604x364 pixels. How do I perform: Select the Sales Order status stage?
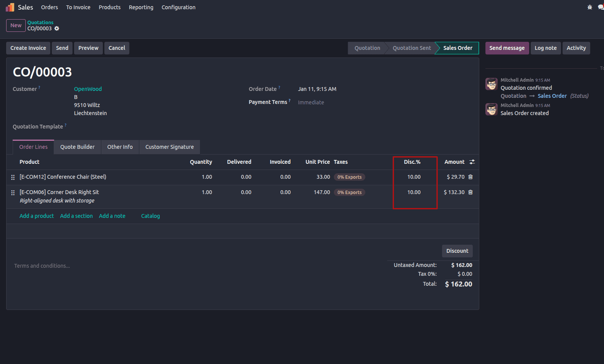click(x=458, y=48)
